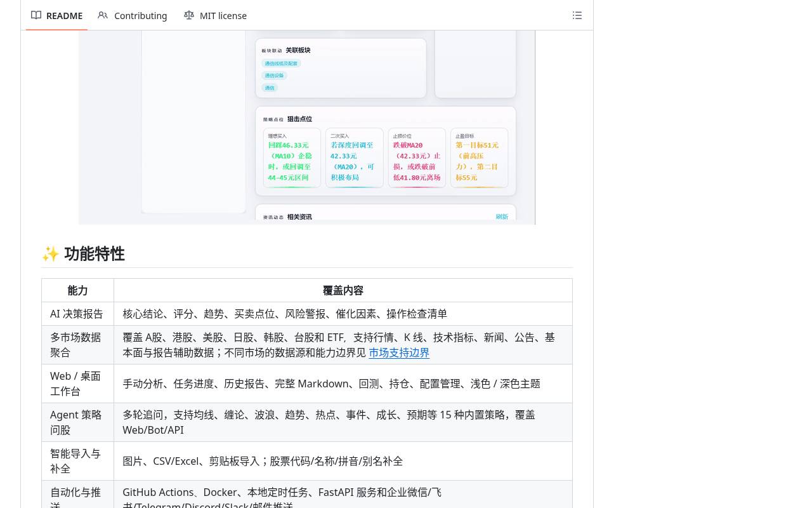Viewport: 812px width, 508px height.
Task: Click the 能力 column header
Action: [x=77, y=290]
